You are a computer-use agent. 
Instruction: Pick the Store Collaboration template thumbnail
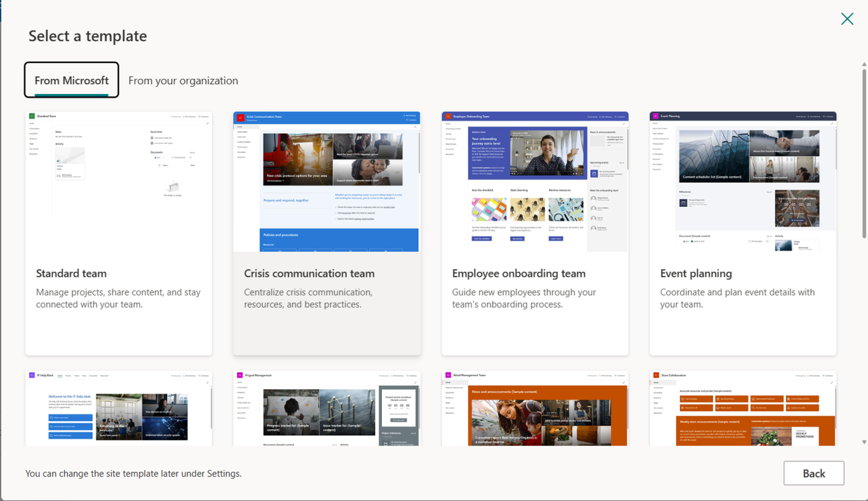743,409
